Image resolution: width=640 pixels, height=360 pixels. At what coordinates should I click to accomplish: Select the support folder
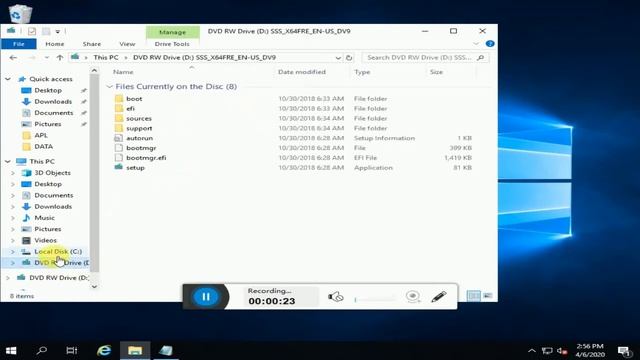139,128
